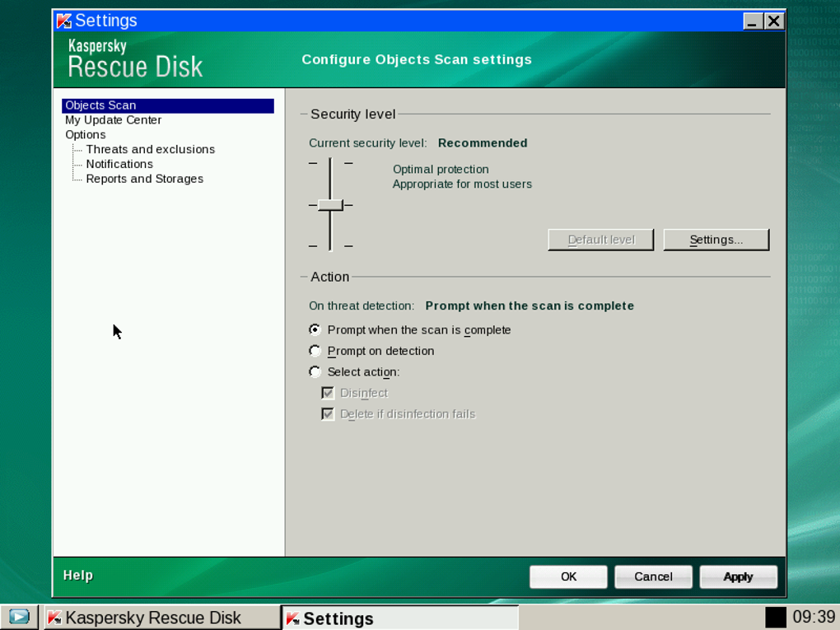The height and width of the screenshot is (630, 840).
Task: Toggle Delete if disinfection fails checkbox
Action: coord(328,414)
